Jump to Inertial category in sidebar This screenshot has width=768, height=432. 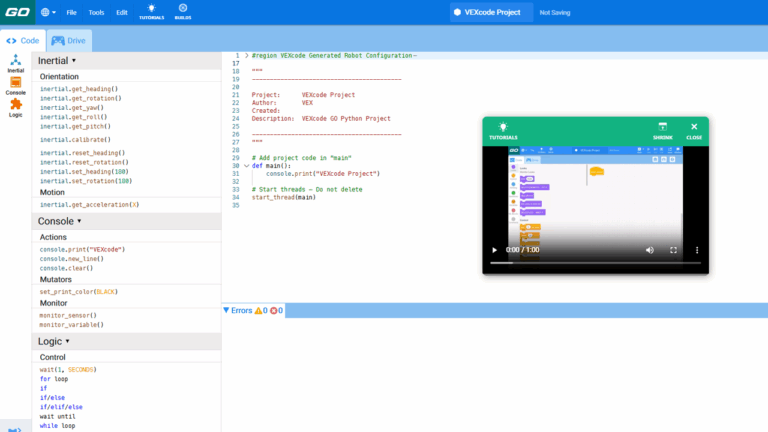(16, 64)
